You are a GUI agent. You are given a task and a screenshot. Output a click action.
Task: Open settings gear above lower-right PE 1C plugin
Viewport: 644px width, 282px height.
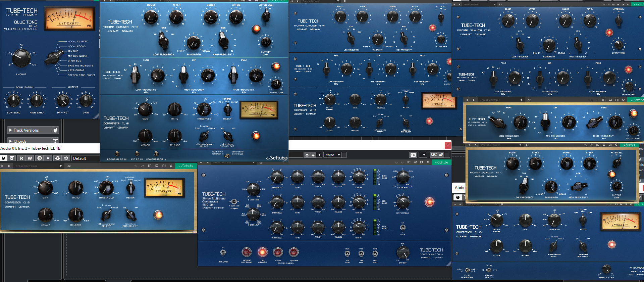tap(616, 145)
